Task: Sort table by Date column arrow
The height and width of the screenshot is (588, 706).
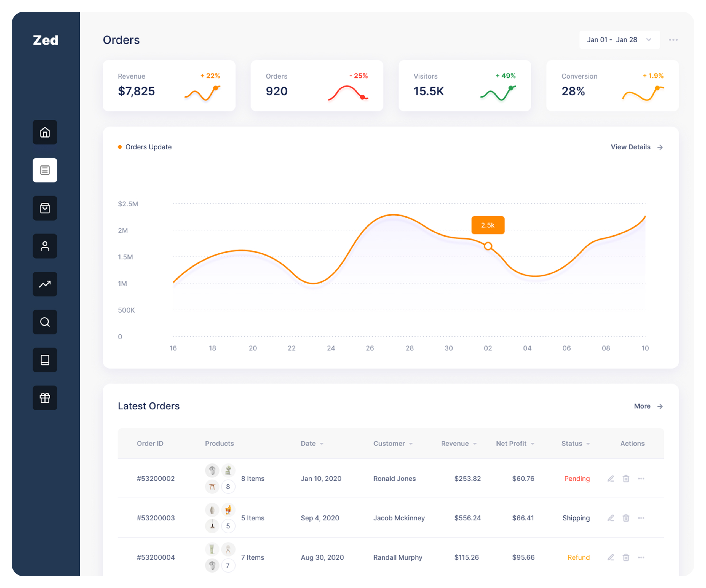Action: (322, 444)
